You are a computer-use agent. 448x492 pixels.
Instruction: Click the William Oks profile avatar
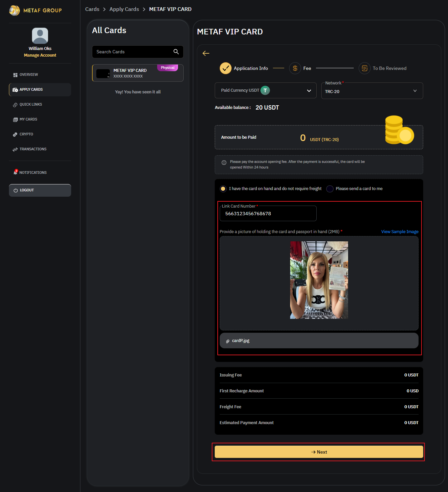click(x=40, y=36)
